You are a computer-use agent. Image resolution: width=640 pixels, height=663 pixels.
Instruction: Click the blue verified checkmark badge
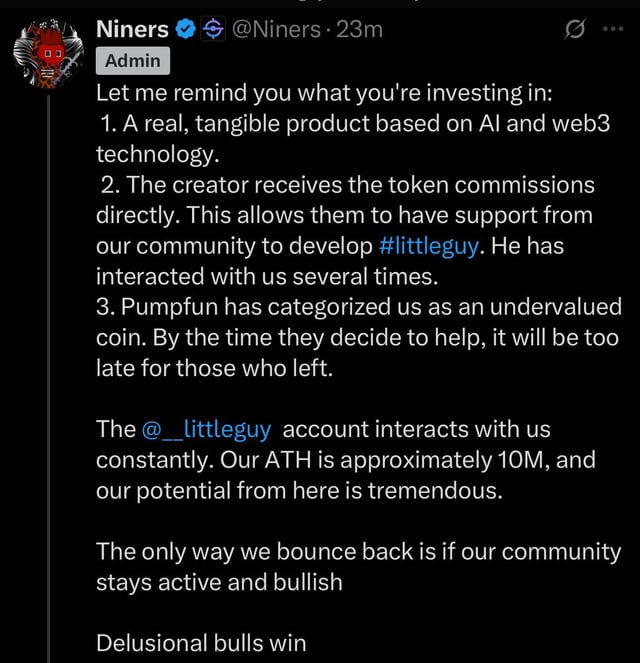tap(185, 31)
